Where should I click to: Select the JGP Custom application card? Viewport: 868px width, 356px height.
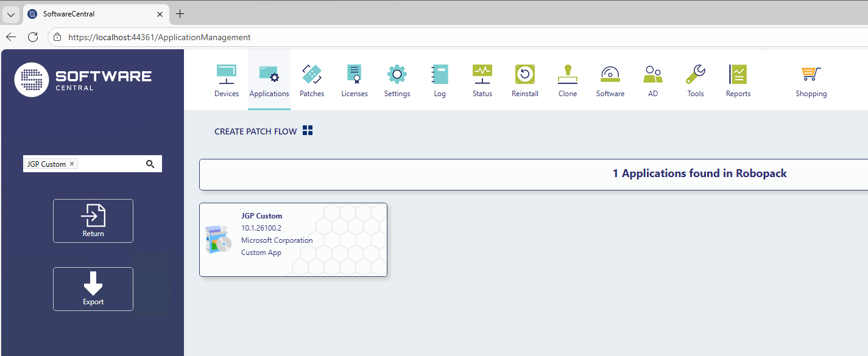(x=293, y=240)
